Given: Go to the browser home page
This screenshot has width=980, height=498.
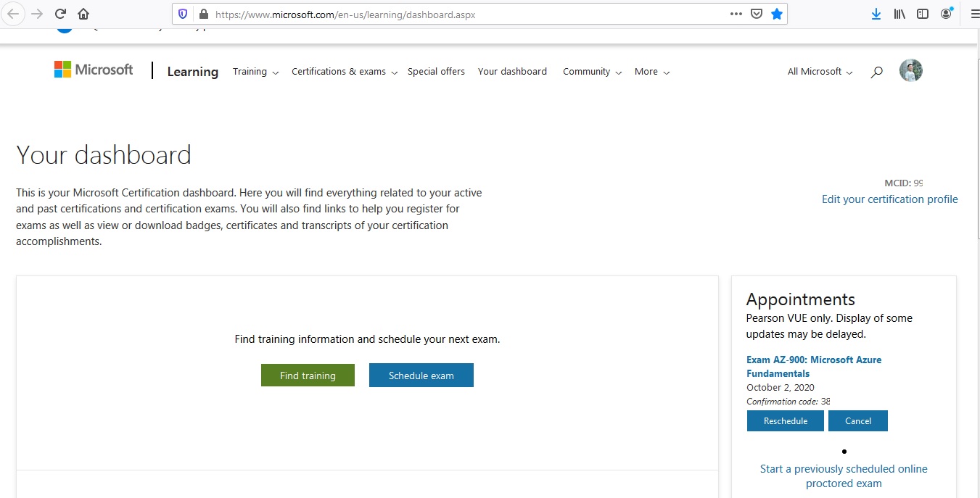Looking at the screenshot, I should 83,13.
